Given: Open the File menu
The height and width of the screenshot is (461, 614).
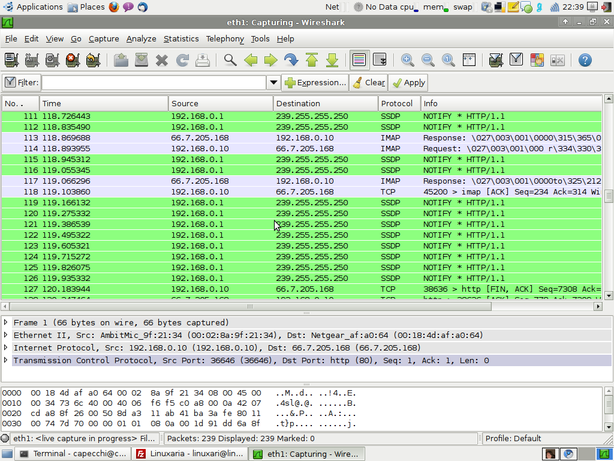Looking at the screenshot, I should point(11,39).
